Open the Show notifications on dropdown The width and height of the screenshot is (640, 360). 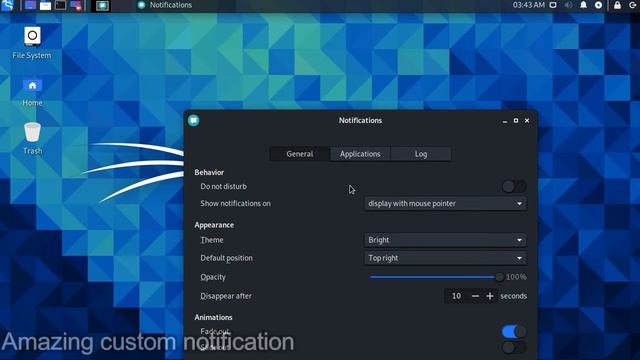[445, 203]
